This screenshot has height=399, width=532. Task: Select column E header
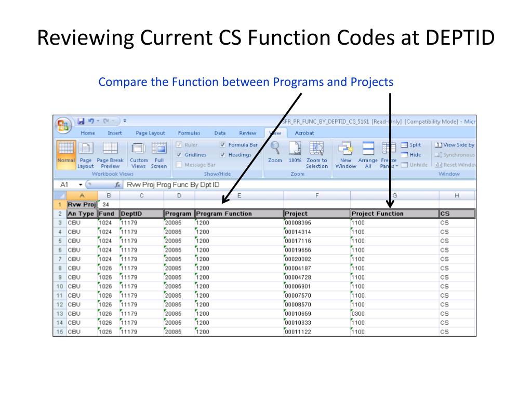point(239,196)
